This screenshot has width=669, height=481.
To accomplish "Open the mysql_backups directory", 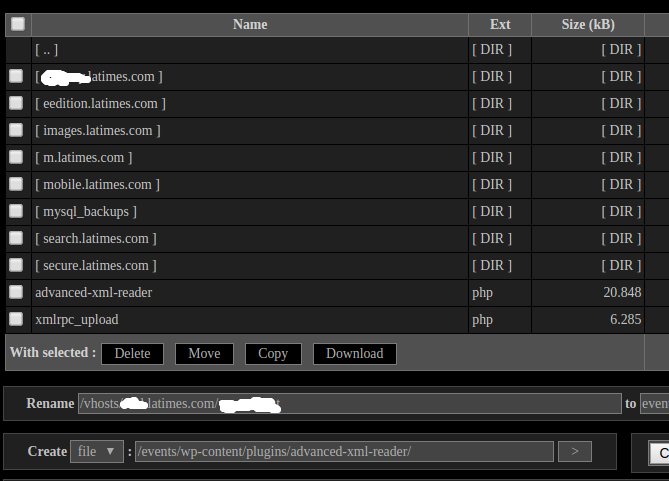I will (x=86, y=212).
